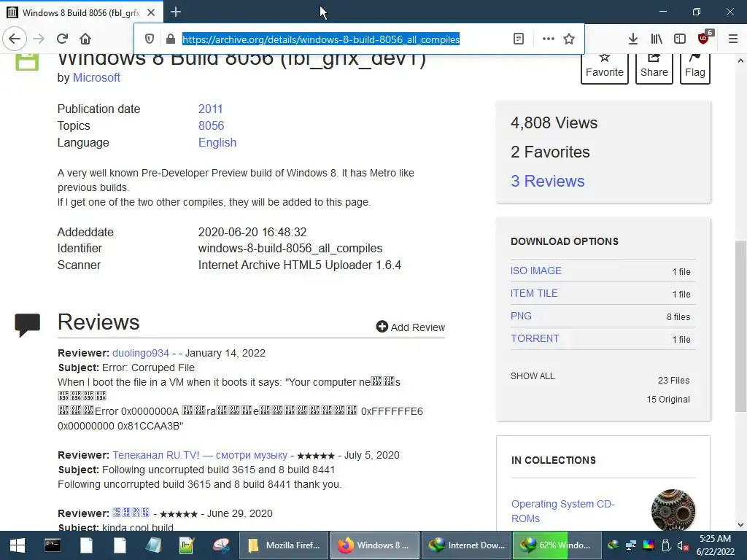Download the ISO IMAGE file

536,271
